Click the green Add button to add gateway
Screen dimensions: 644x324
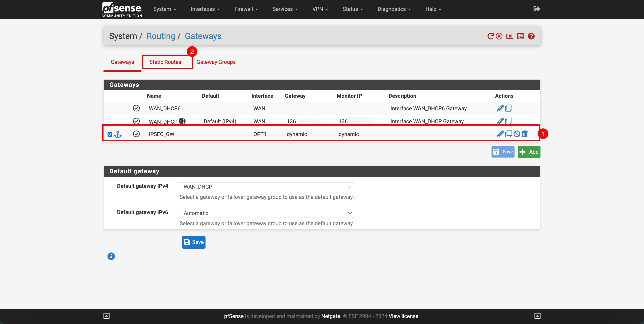(x=529, y=152)
